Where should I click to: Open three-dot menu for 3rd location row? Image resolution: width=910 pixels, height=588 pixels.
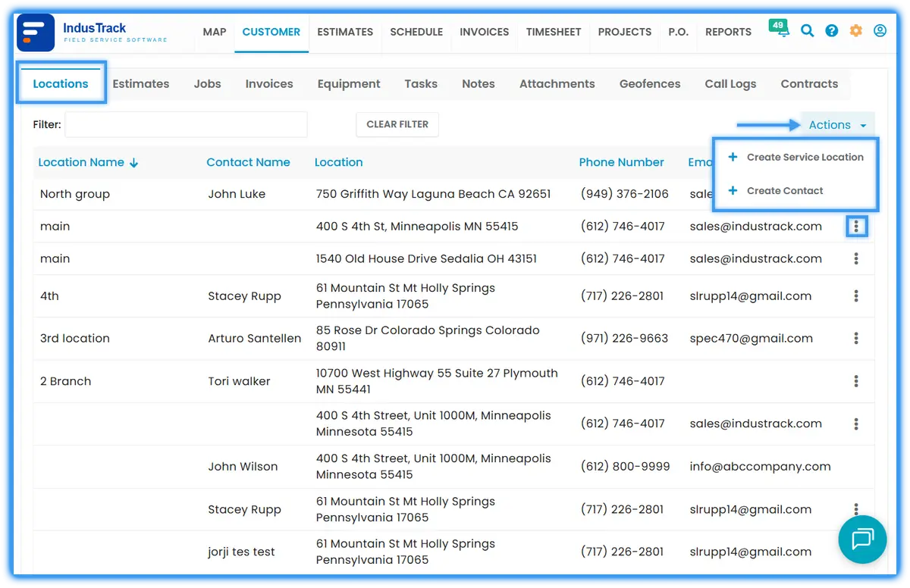[856, 338]
